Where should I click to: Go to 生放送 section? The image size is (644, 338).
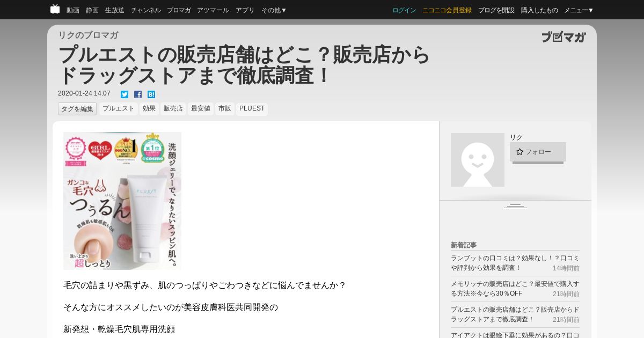pyautogui.click(x=115, y=10)
